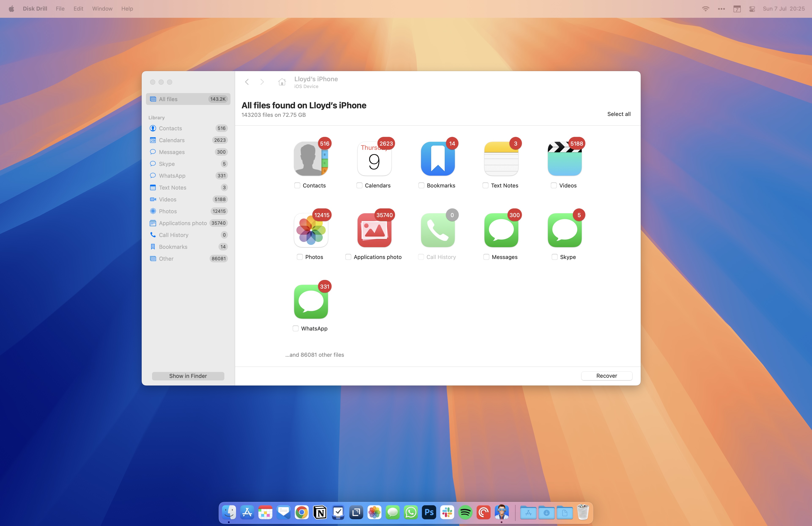812x526 pixels.
Task: Select Other in sidebar Library
Action: (x=188, y=259)
